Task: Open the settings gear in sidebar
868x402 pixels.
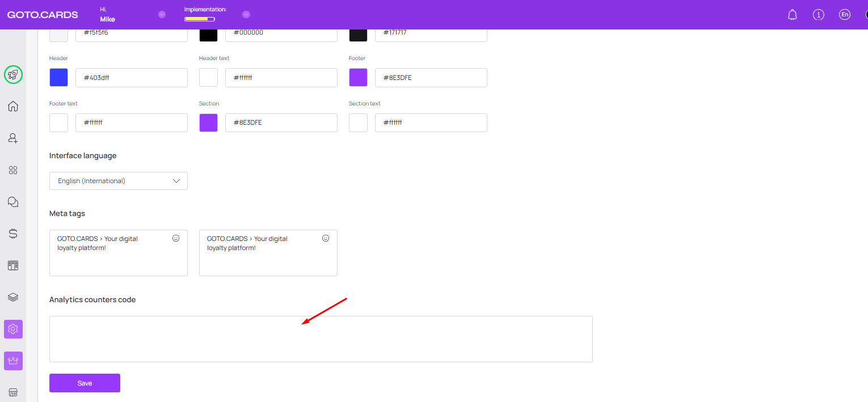Action: point(13,329)
